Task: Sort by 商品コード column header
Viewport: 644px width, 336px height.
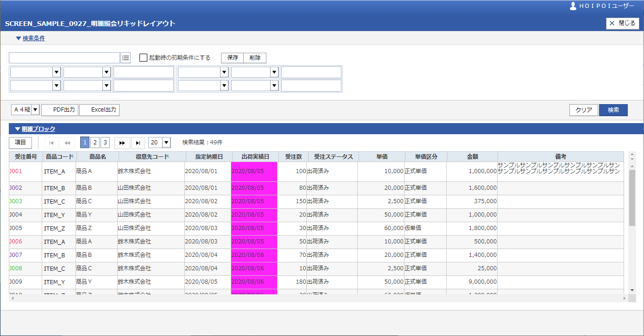Action: click(59, 157)
